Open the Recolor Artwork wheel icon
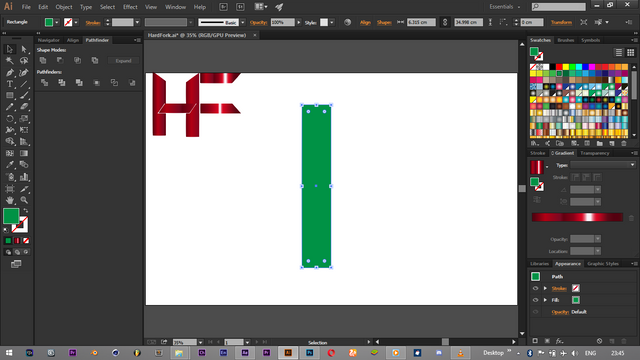 pyautogui.click(x=347, y=22)
